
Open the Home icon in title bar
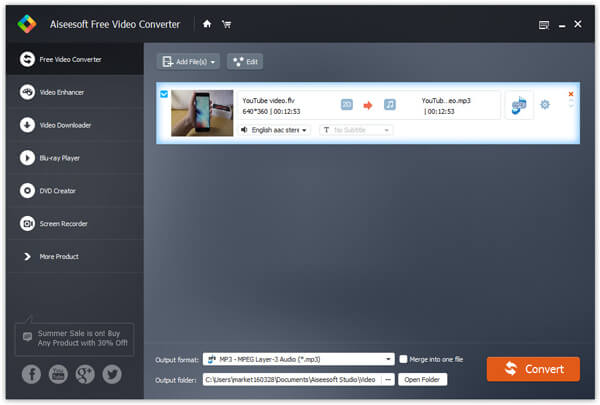206,24
